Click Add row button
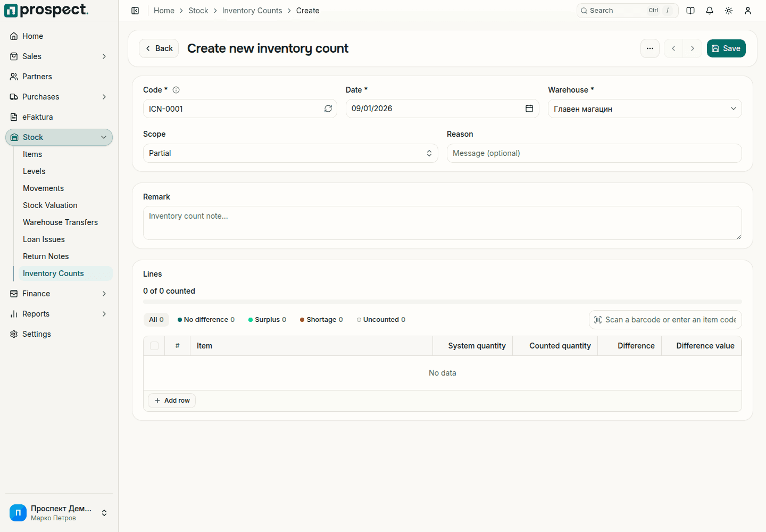 coord(172,401)
